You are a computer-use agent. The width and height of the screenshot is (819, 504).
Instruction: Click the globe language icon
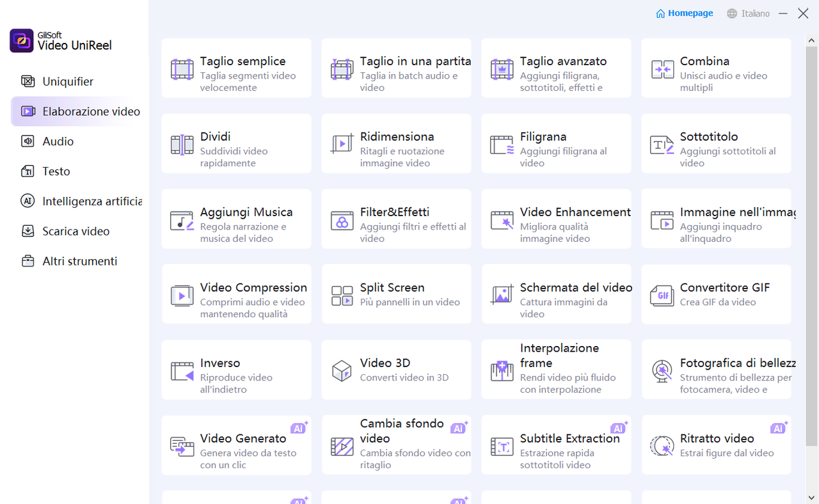tap(732, 13)
